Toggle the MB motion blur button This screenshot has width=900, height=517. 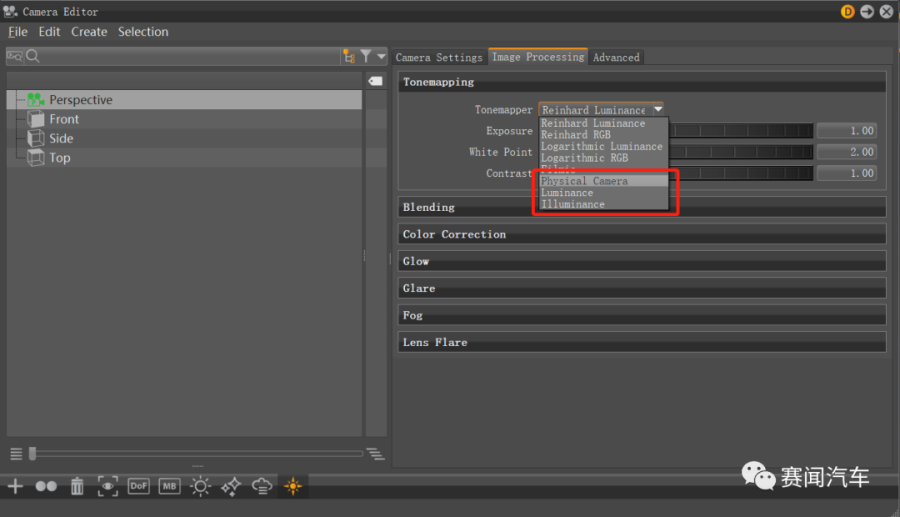coord(170,486)
